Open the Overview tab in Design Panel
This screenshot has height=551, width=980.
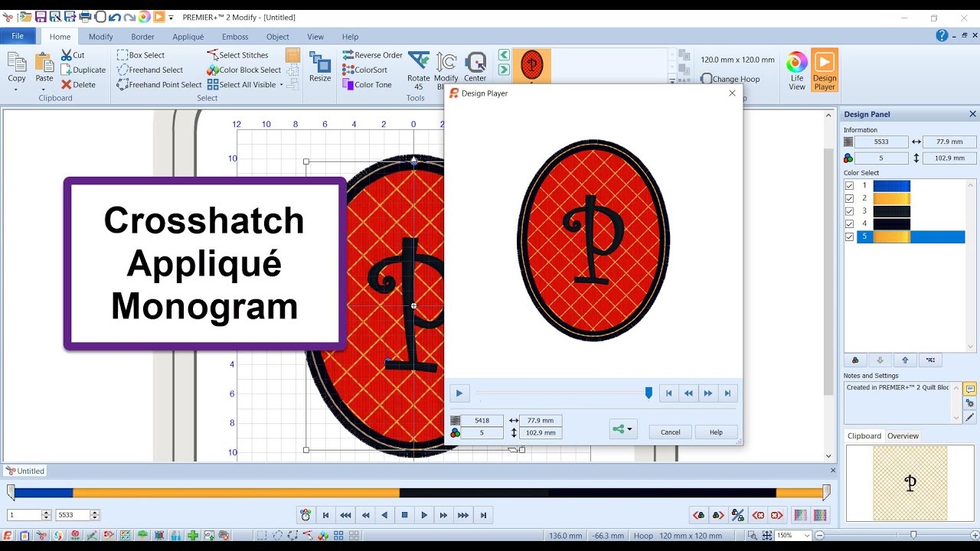(x=903, y=436)
